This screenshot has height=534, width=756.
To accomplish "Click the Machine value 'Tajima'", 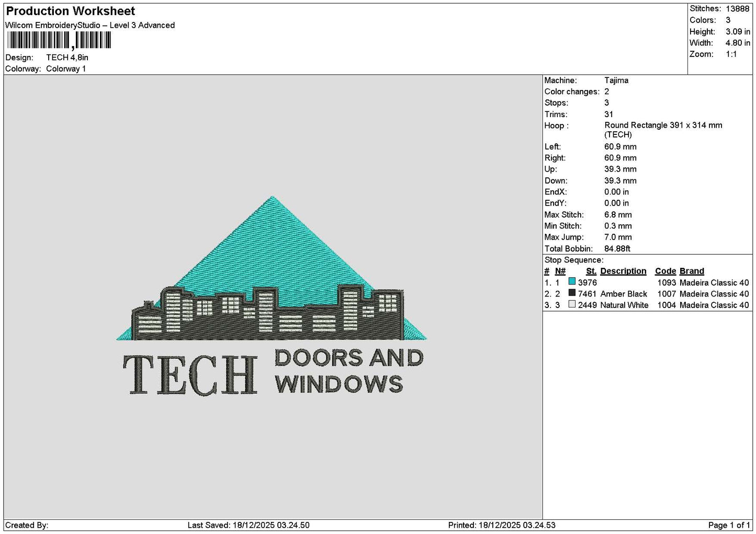I will point(616,81).
